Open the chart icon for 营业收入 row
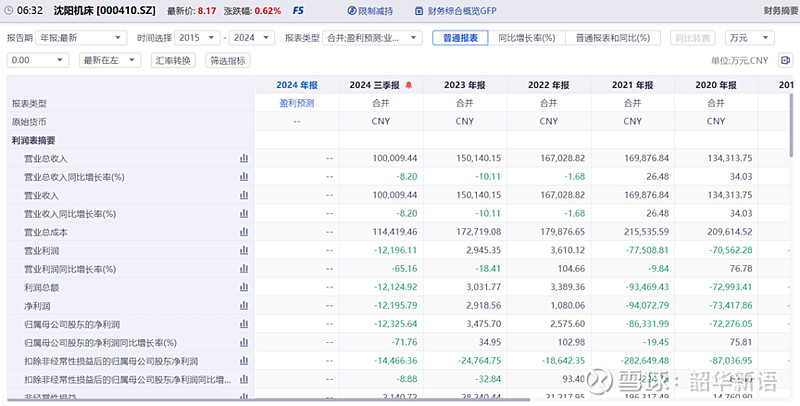This screenshot has width=800, height=406. 244,195
